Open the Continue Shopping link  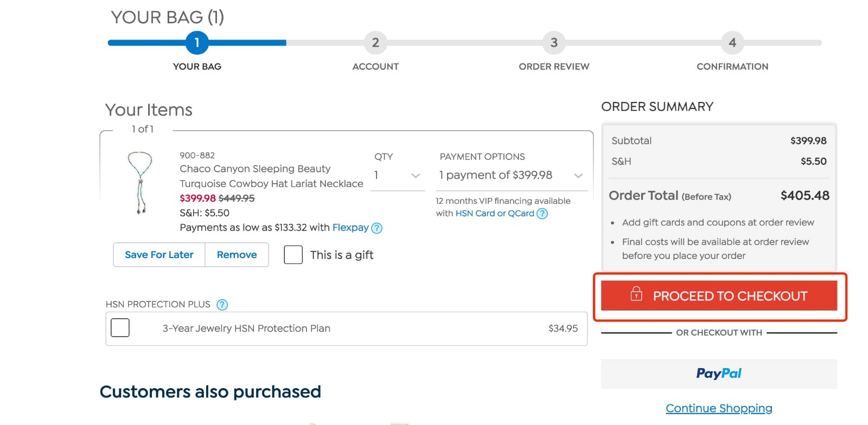click(x=719, y=408)
